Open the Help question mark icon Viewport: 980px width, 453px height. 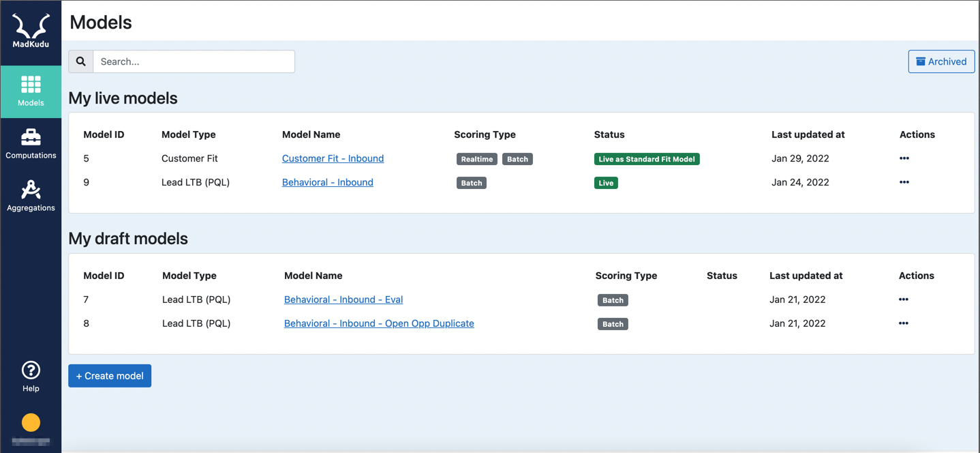coord(31,370)
